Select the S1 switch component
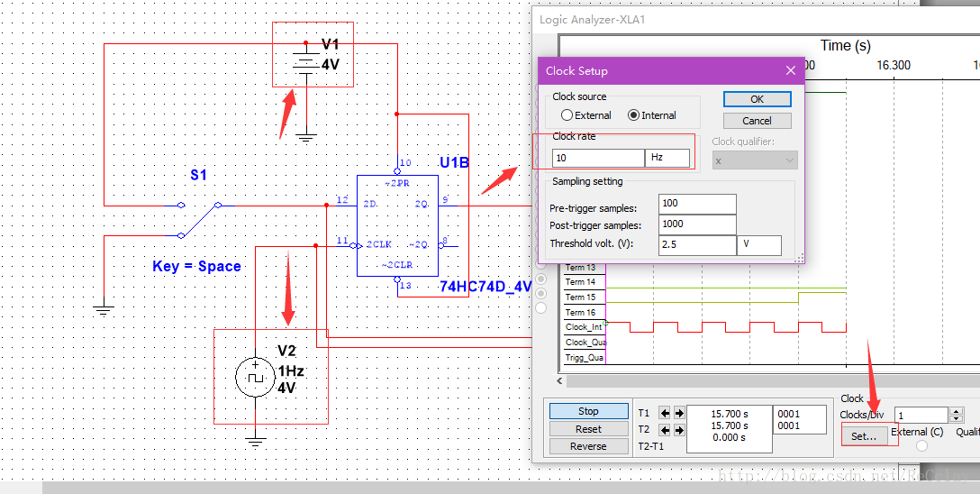980x494 pixels. (x=199, y=219)
